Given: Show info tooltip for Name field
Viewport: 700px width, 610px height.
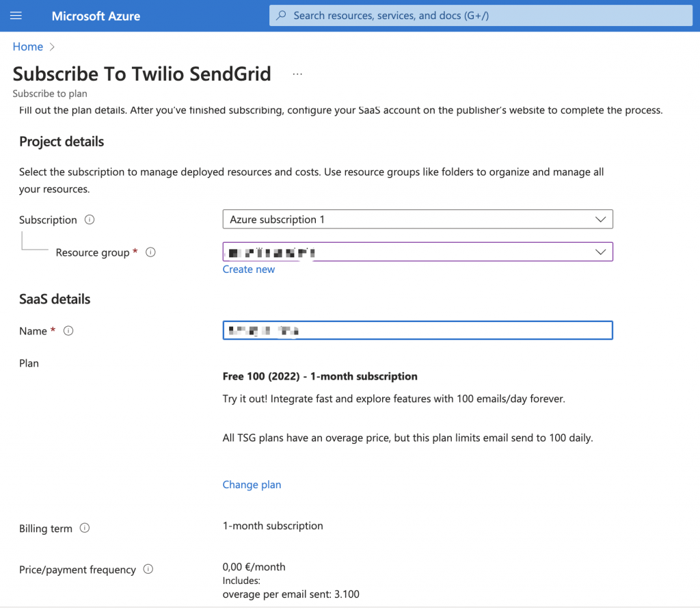Looking at the screenshot, I should pyautogui.click(x=68, y=331).
